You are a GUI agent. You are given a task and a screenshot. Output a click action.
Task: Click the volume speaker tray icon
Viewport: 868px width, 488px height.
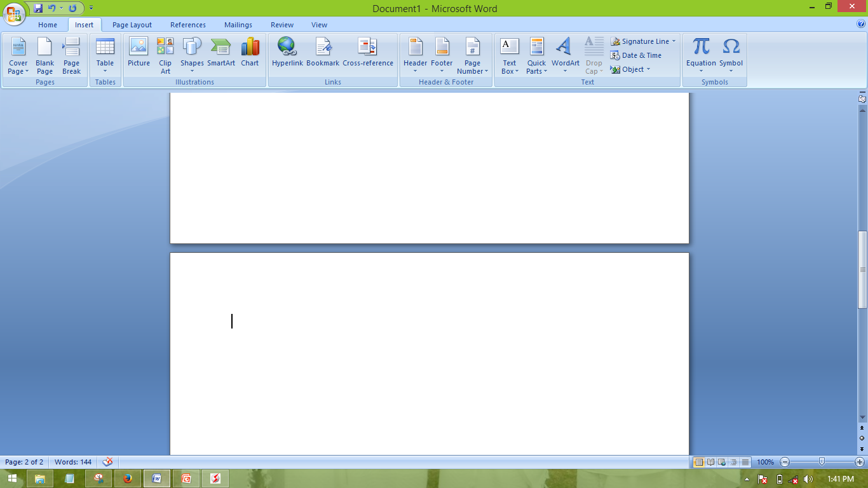pyautogui.click(x=808, y=479)
